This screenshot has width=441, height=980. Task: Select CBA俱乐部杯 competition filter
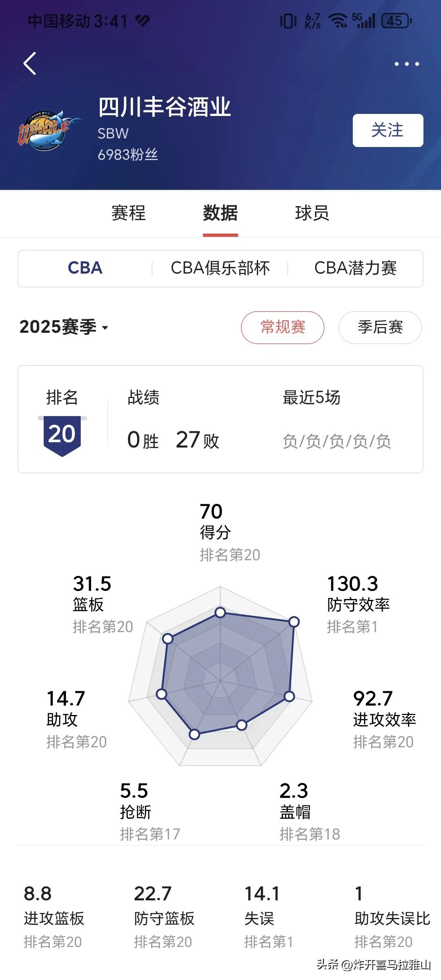pos(220,268)
